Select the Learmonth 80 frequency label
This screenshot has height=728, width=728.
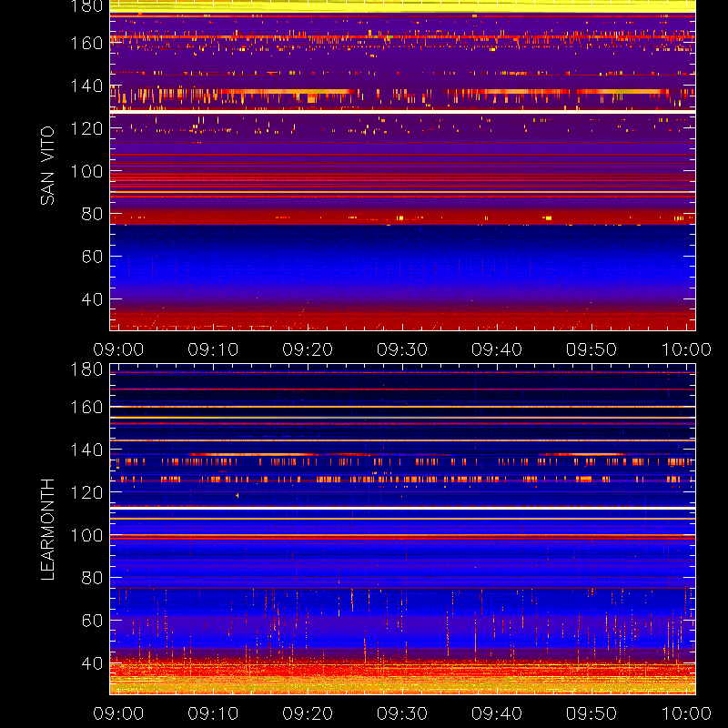coord(92,578)
